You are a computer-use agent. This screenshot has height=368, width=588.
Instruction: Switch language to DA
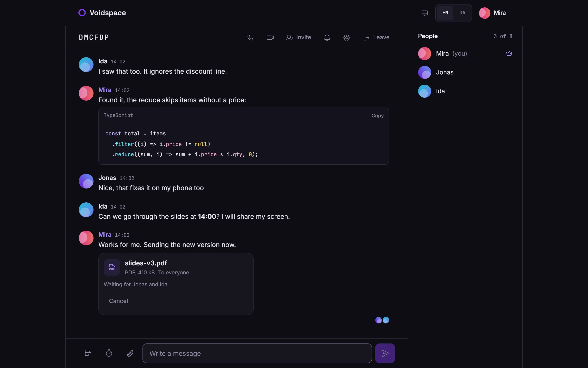(x=462, y=13)
